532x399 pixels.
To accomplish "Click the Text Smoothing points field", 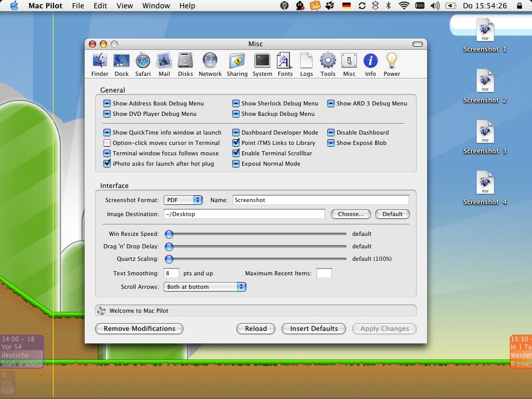I will 171,273.
